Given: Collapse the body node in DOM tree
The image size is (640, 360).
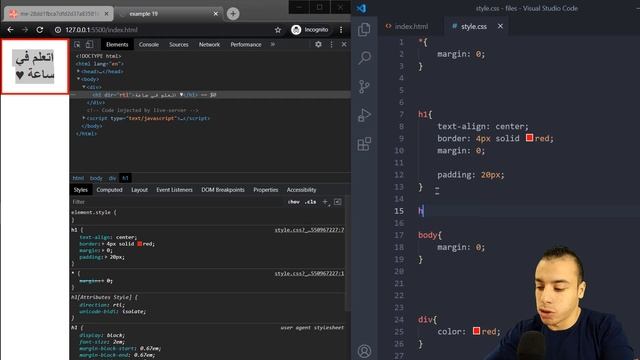Looking at the screenshot, I should tap(78, 79).
